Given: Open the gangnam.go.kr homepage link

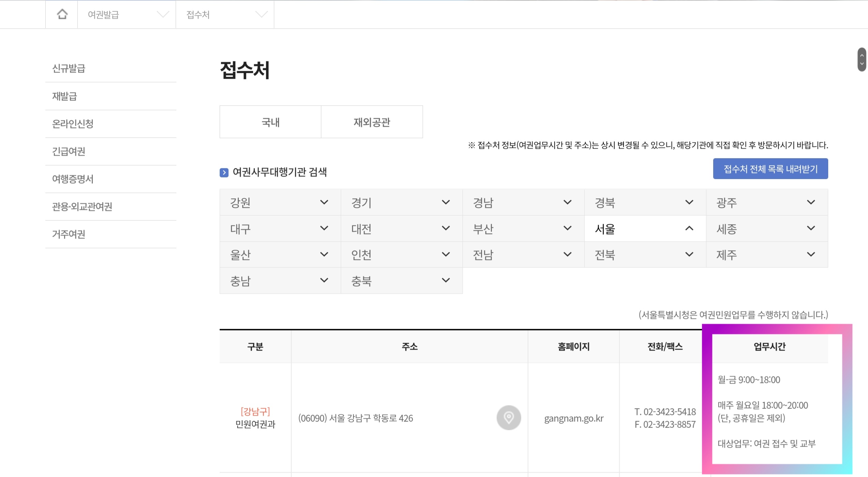Looking at the screenshot, I should (x=573, y=418).
